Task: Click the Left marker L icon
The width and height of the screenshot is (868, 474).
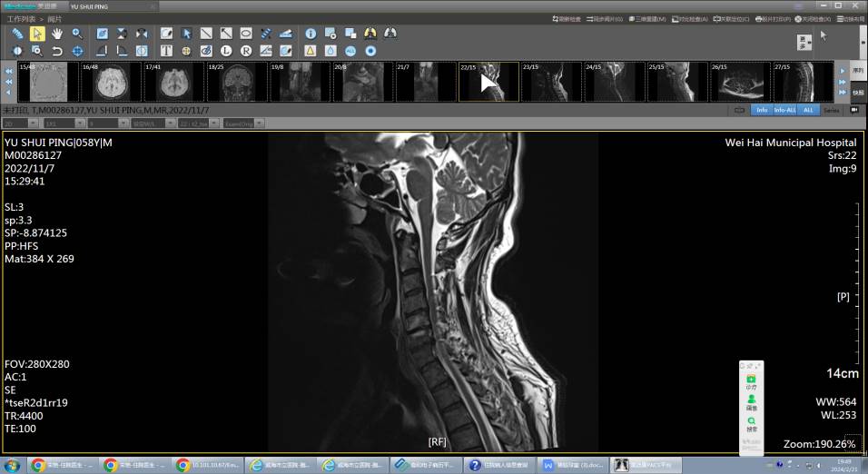Action: pos(225,51)
